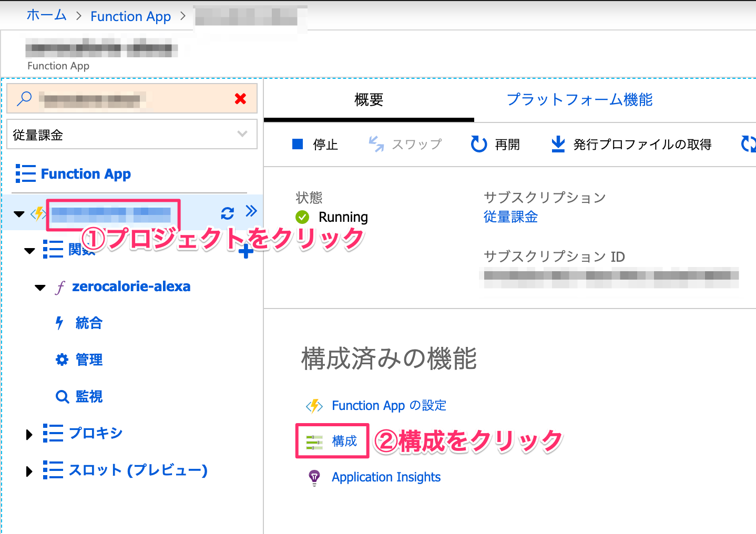
Task: Click the 再開 button label
Action: point(507,145)
